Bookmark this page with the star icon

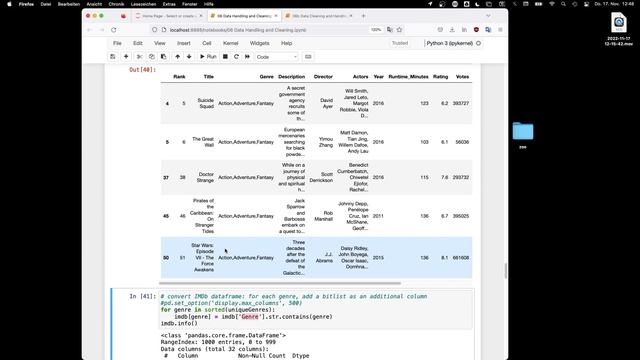[x=400, y=30]
